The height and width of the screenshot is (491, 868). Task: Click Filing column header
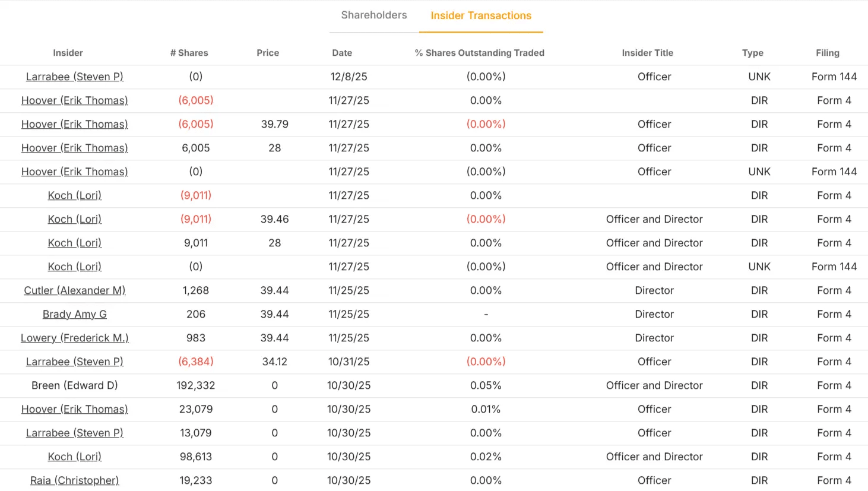pyautogui.click(x=828, y=53)
